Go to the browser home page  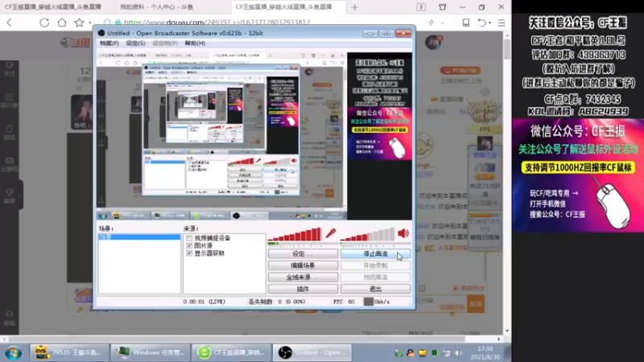point(62,23)
